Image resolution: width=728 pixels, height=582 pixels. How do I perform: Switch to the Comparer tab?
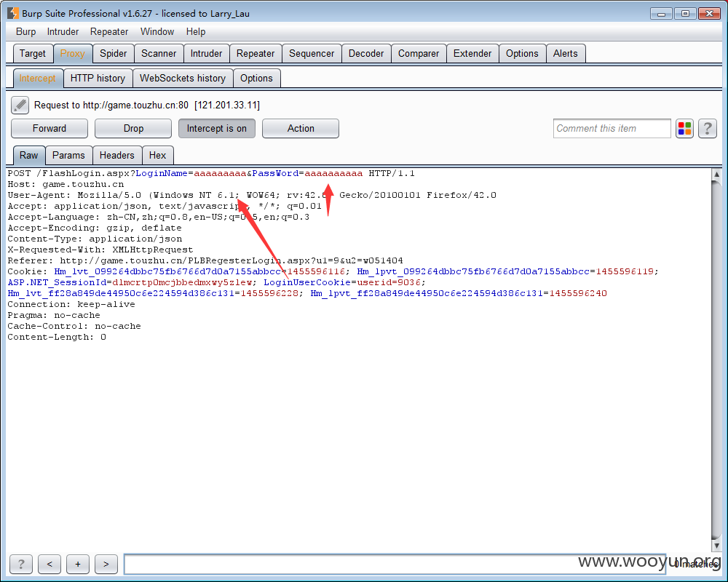click(x=419, y=54)
